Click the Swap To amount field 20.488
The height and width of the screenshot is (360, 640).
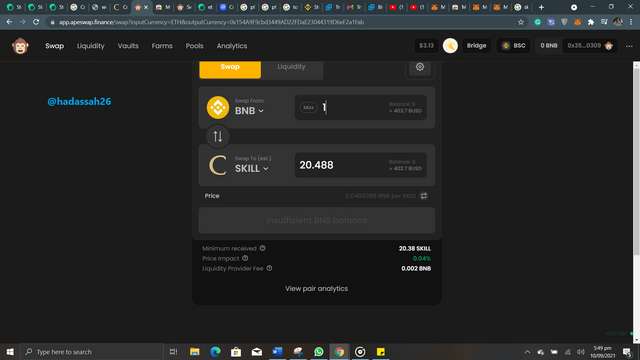[x=361, y=165]
